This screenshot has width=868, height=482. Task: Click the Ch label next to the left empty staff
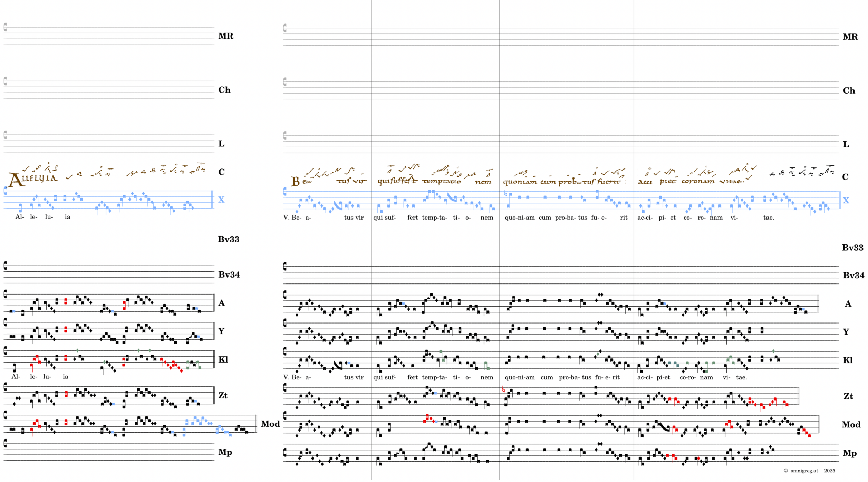tap(224, 90)
